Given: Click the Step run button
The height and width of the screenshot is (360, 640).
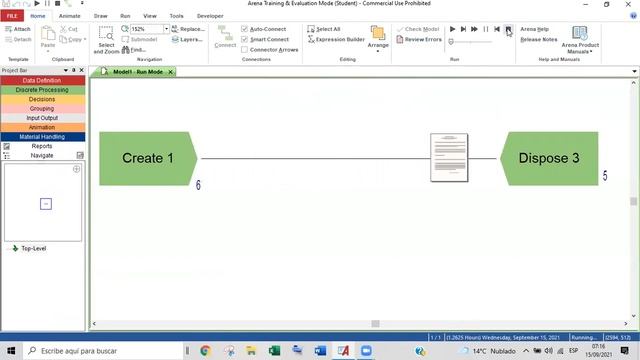Looking at the screenshot, I should (x=463, y=29).
